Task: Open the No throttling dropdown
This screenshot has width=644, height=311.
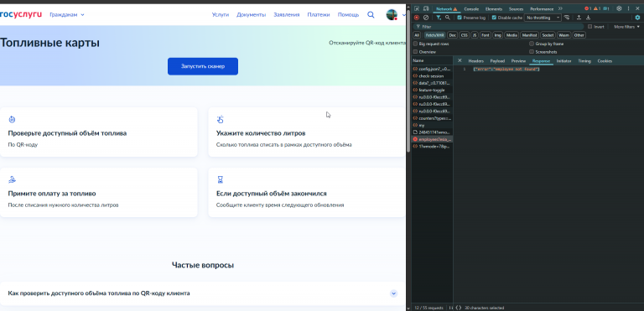Action: 543,18
